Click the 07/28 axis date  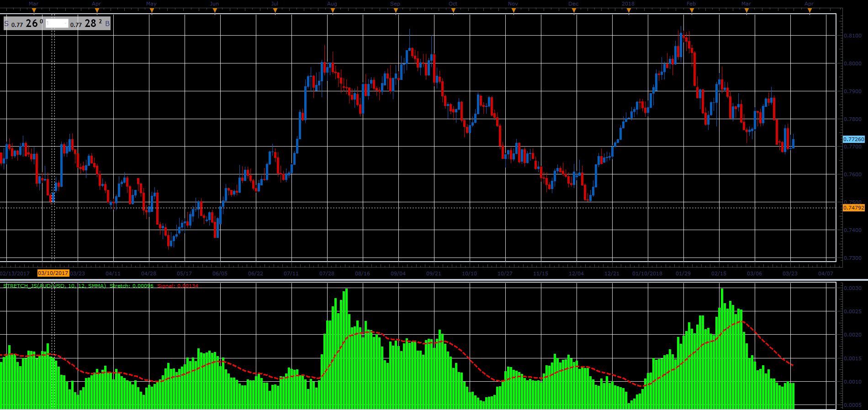[x=327, y=273]
